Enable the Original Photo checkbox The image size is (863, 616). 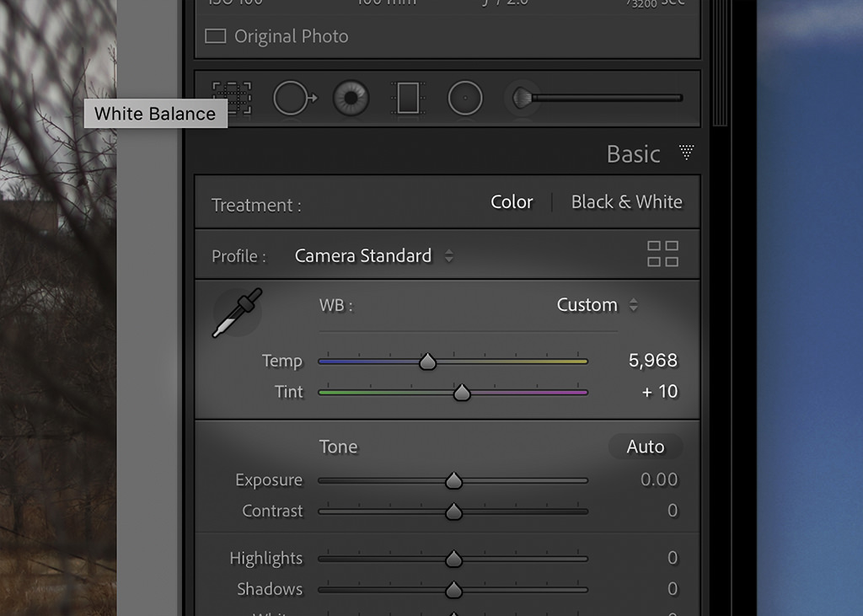[215, 36]
